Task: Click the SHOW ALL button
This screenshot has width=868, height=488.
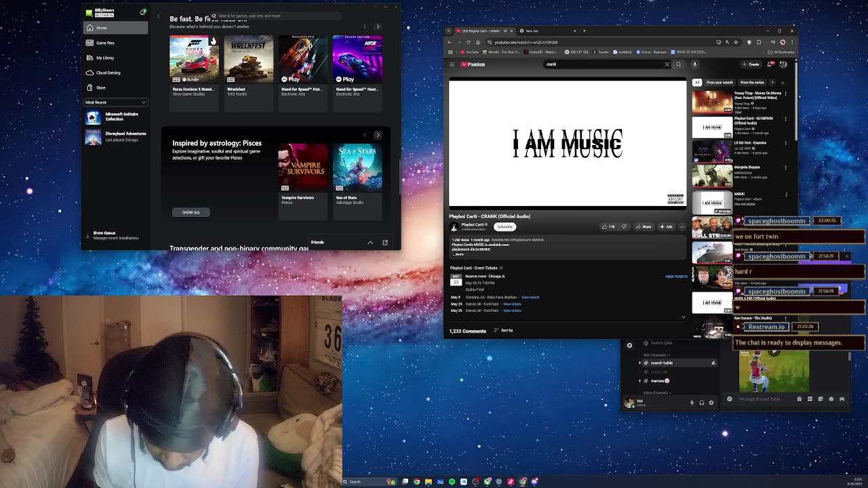Action: (191, 212)
